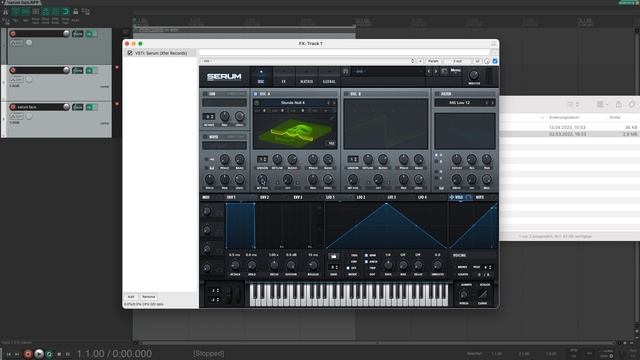
Task: Toggle the LFO ANCH checkbox
Action: coord(366,262)
